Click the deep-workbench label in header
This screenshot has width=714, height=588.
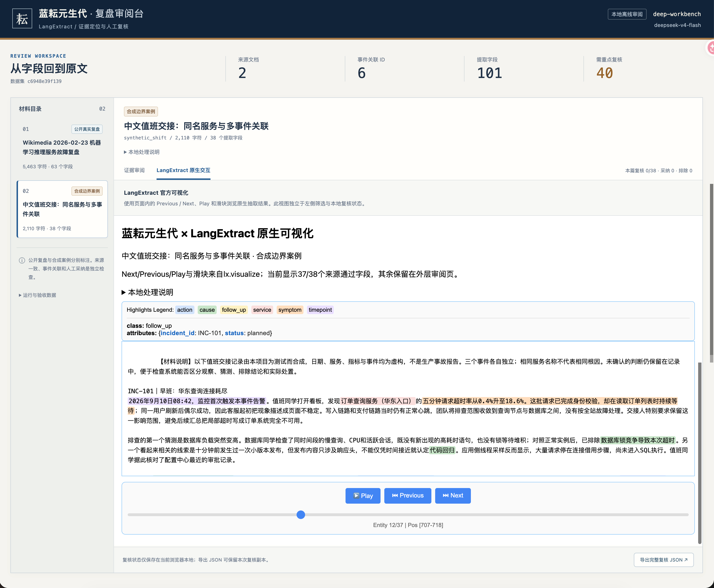coord(677,14)
